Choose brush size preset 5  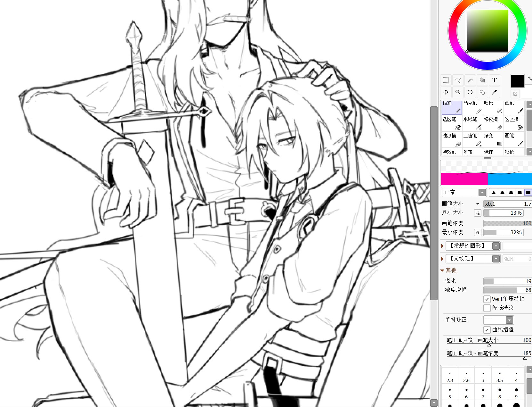(x=450, y=393)
